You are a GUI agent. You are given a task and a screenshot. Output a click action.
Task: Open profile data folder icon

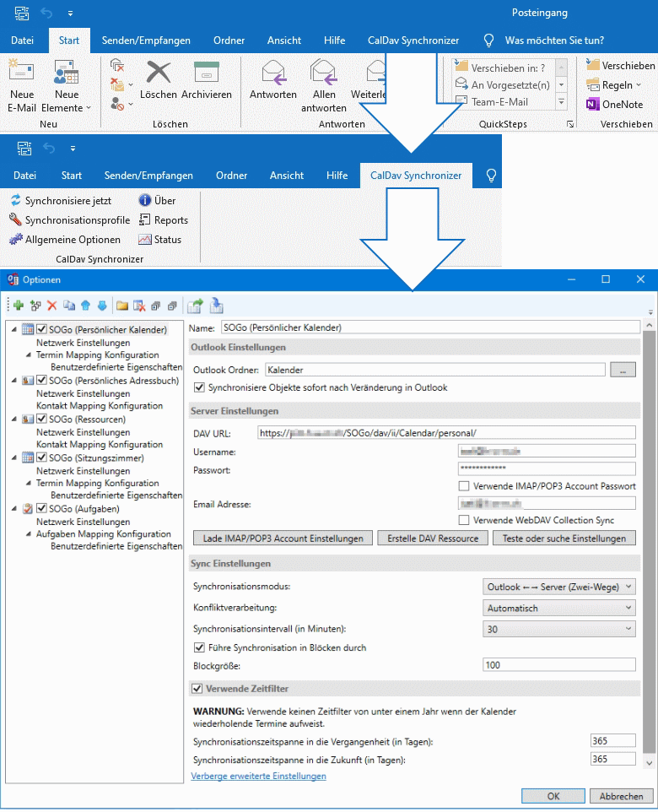click(x=122, y=306)
